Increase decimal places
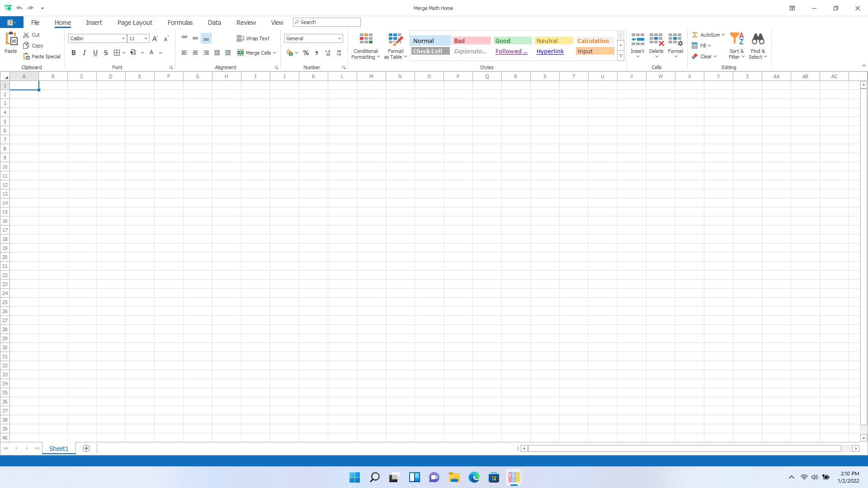868x488 pixels. pyautogui.click(x=328, y=53)
